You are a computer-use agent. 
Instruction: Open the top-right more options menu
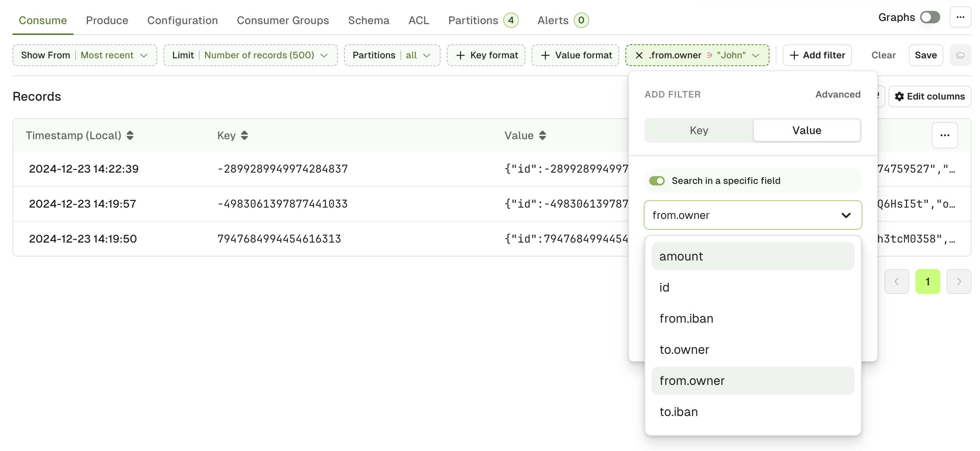click(x=960, y=17)
